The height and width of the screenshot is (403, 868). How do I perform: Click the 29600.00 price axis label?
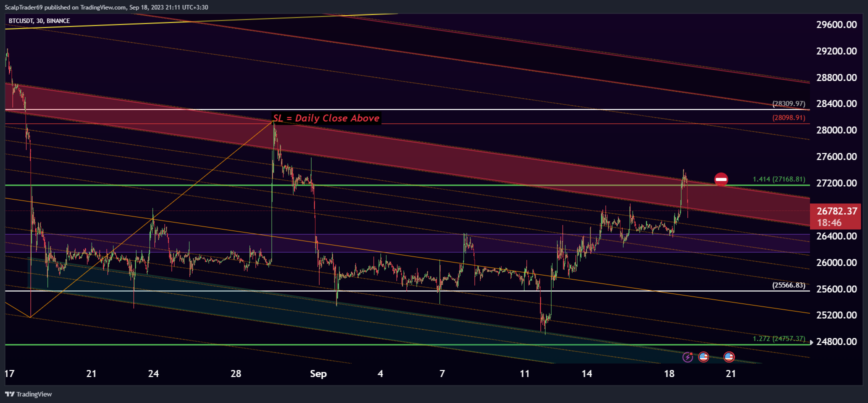click(836, 24)
